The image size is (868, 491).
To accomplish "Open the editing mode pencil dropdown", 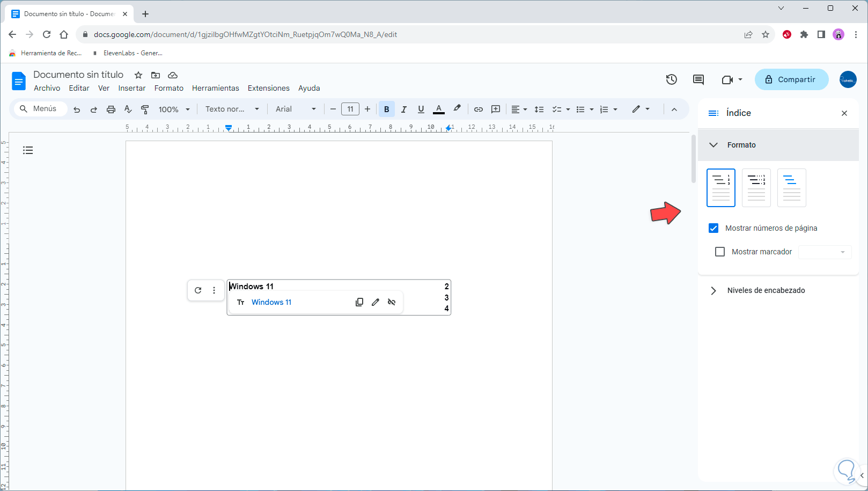I will 641,109.
